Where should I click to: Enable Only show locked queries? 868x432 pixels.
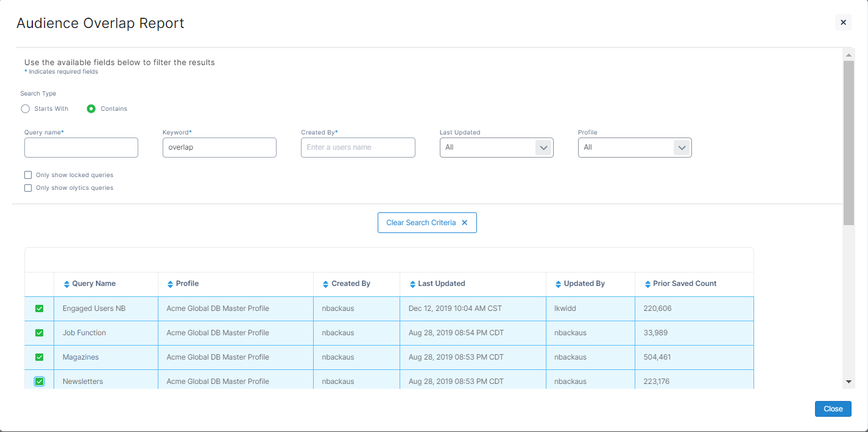[28, 175]
